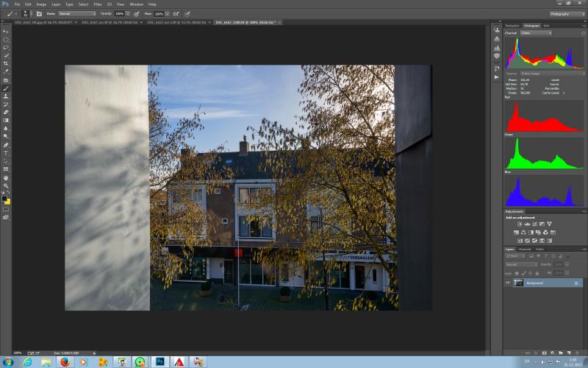Select the Crop tool
The image size is (588, 368).
point(6,63)
